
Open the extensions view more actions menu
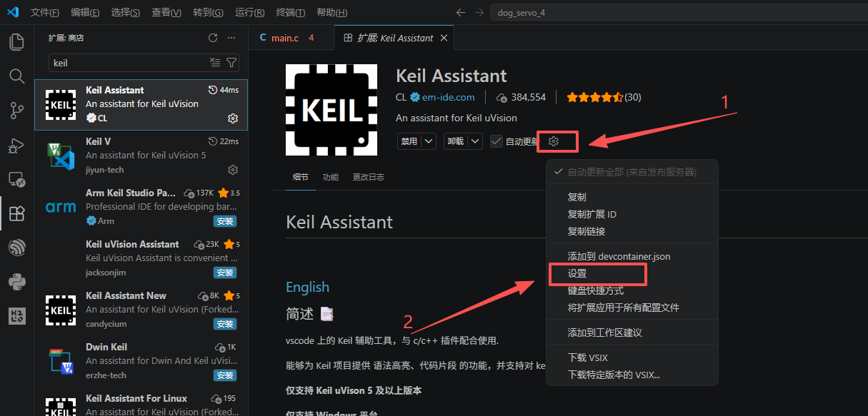[x=231, y=38]
